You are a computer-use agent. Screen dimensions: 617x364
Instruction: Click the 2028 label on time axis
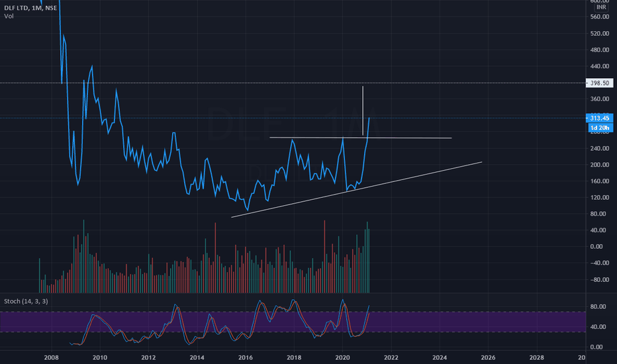click(x=537, y=357)
